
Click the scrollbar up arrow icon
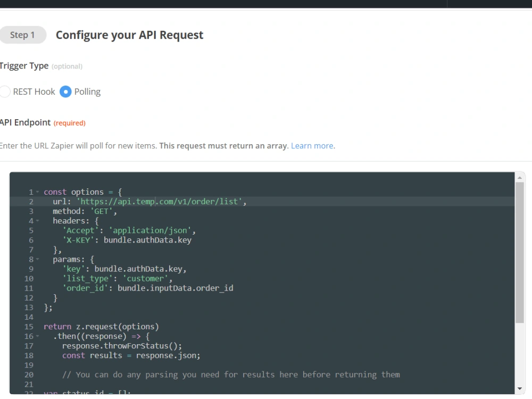pyautogui.click(x=520, y=178)
